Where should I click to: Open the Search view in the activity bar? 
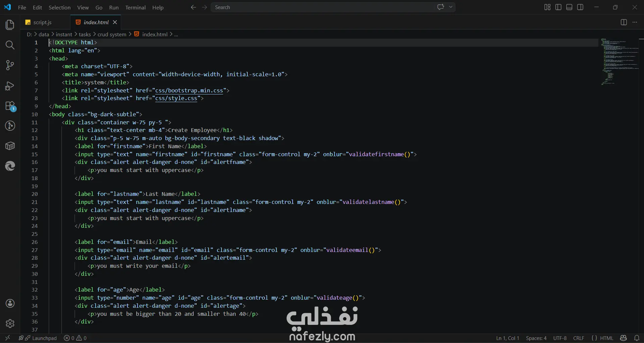pos(10,45)
